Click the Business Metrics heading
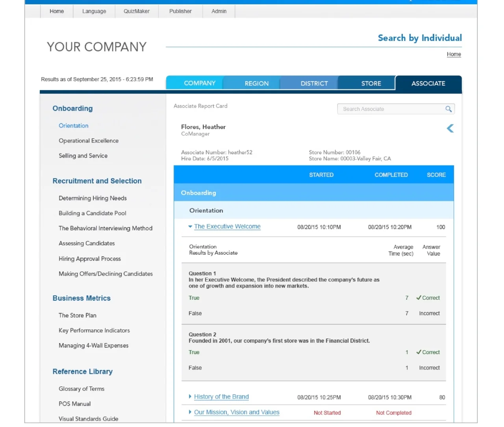This screenshot has height=427, width=504. pyautogui.click(x=82, y=298)
